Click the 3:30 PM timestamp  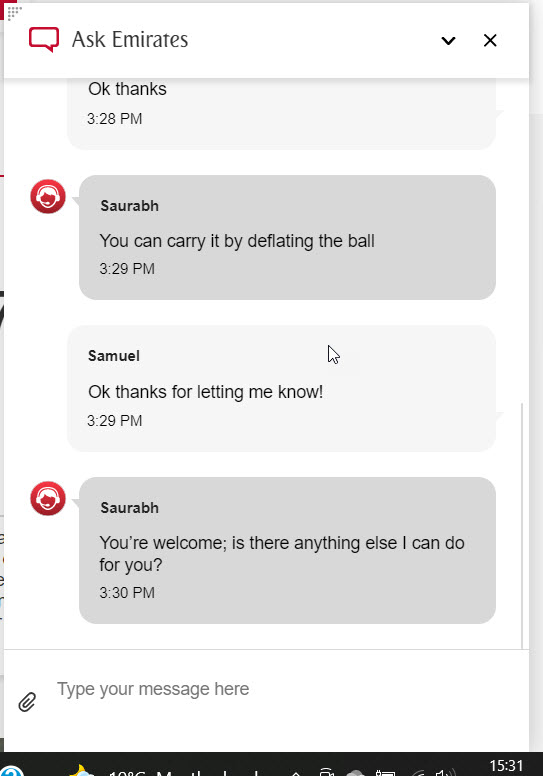(x=127, y=593)
